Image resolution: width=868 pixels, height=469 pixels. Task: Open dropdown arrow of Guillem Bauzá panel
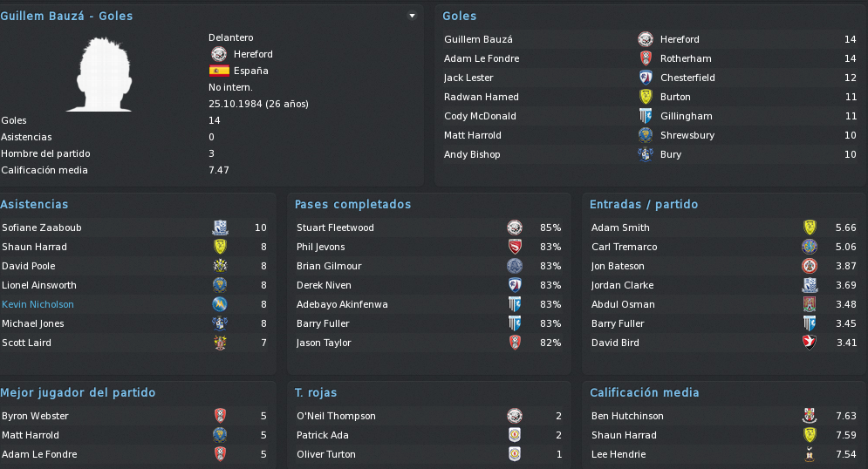click(x=412, y=16)
